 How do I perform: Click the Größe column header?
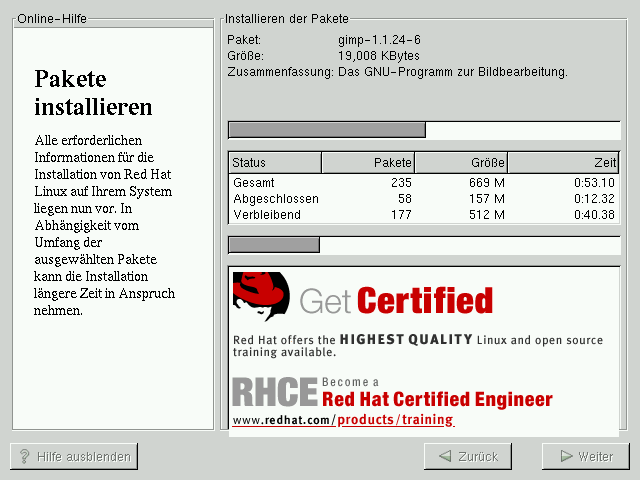pos(460,163)
